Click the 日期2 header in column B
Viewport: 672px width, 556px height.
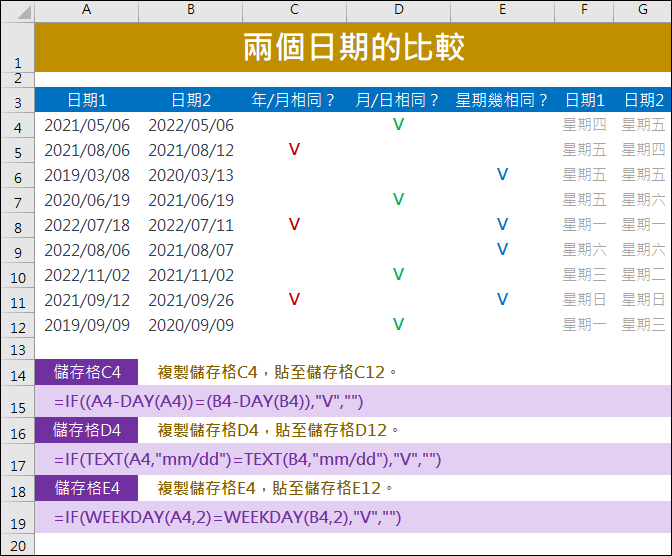(191, 100)
